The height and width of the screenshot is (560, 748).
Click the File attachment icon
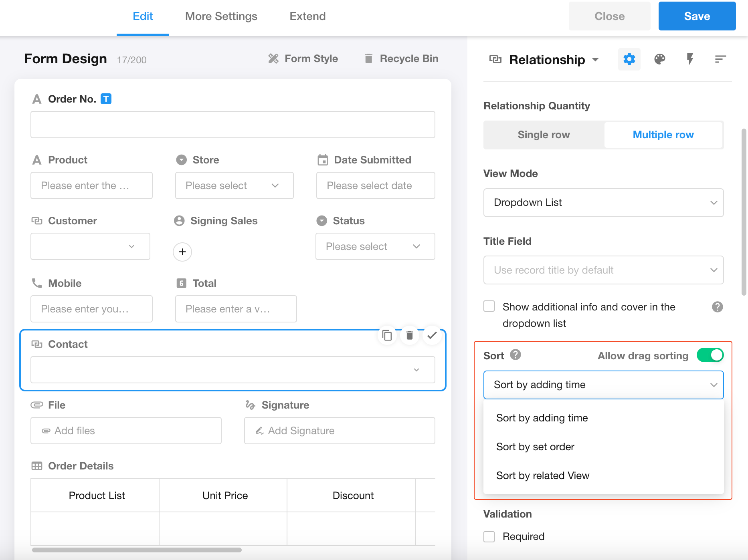point(37,405)
